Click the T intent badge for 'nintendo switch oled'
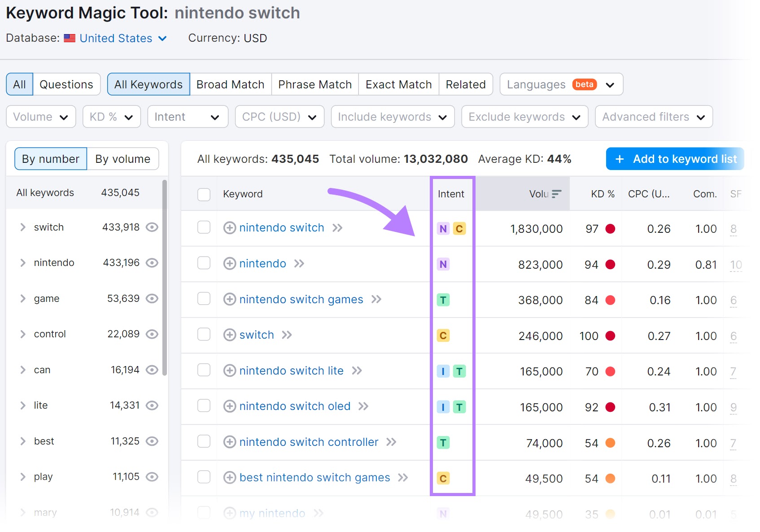Screen dimensions: 760x532 pyautogui.click(x=459, y=407)
